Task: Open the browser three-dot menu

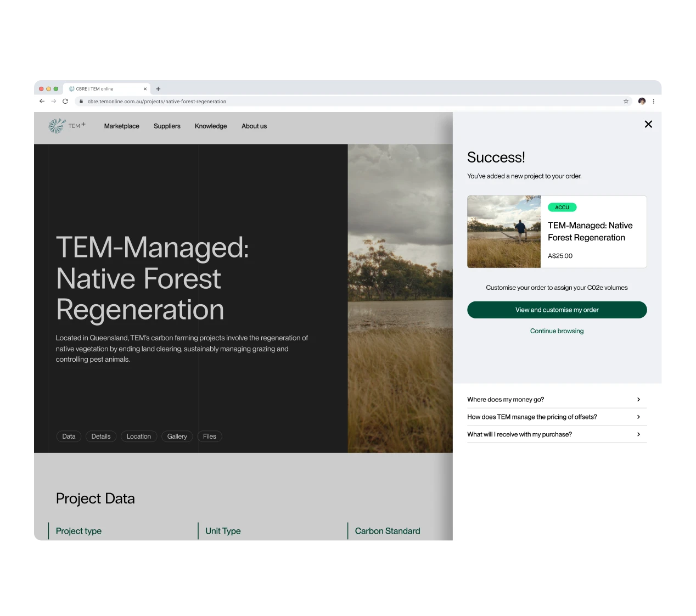Action: tap(654, 101)
